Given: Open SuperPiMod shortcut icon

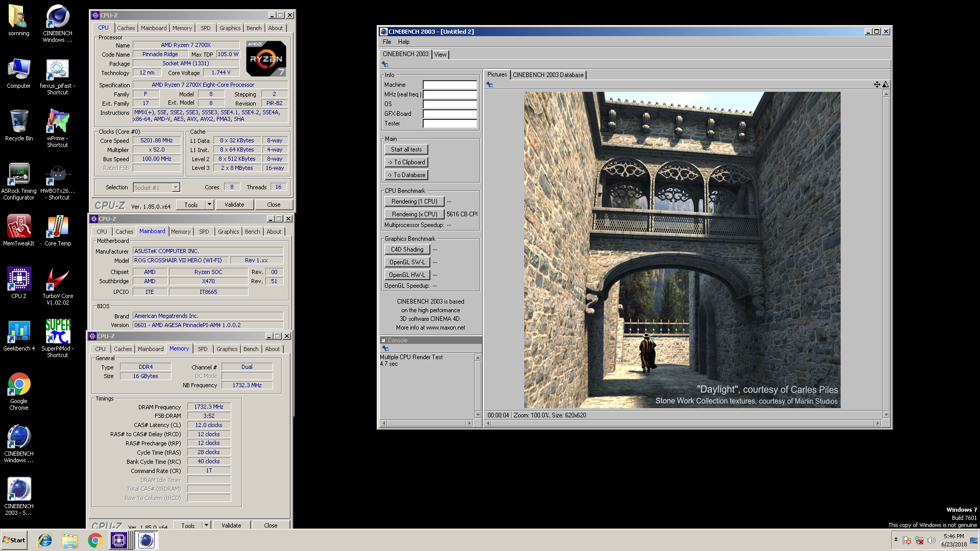Looking at the screenshot, I should (x=58, y=338).
